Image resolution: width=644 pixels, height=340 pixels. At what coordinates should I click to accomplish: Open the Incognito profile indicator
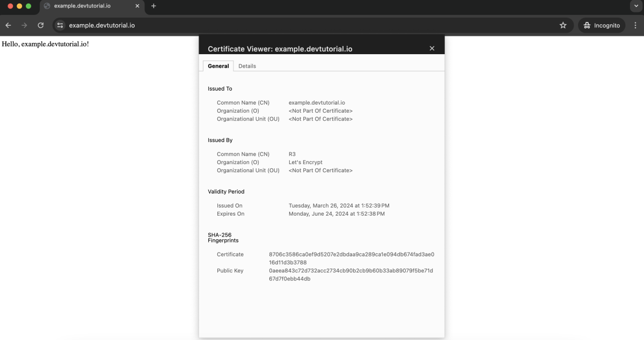coord(602,25)
